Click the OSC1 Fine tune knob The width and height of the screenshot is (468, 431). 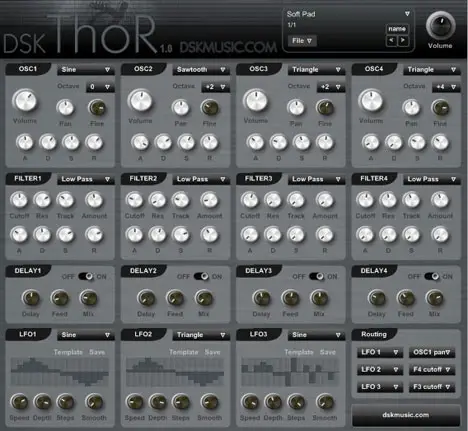pyautogui.click(x=97, y=108)
